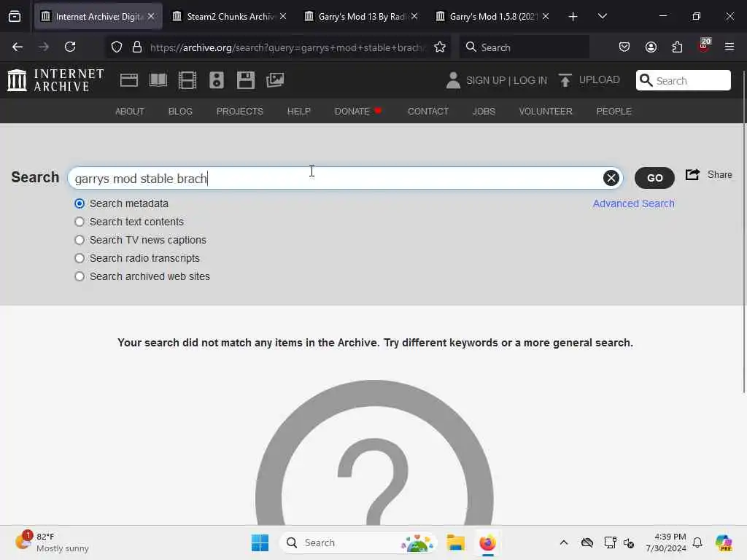Viewport: 747px width, 560px height.
Task: Click the LOG IN link
Action: [530, 80]
